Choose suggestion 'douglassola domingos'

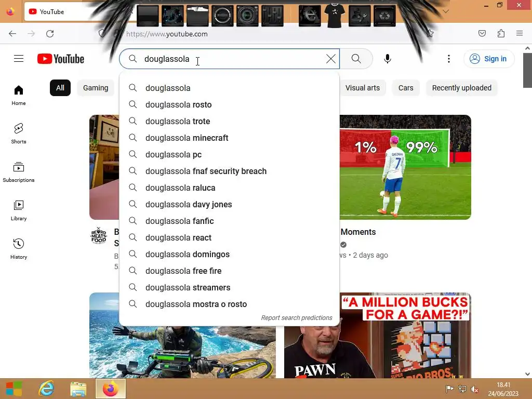click(x=229, y=254)
